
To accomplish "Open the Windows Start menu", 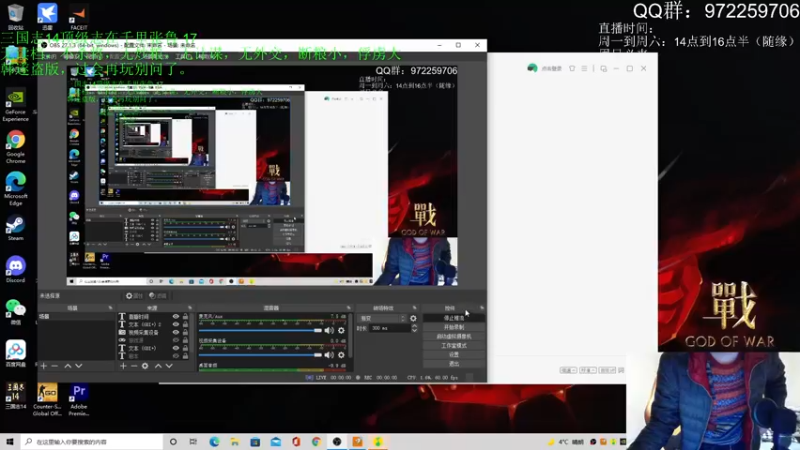I will [10, 442].
